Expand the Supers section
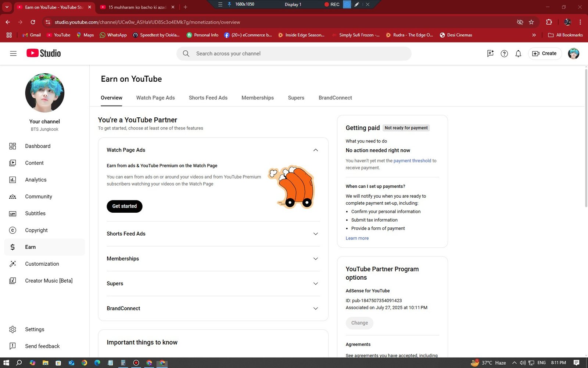The image size is (588, 368). click(315, 284)
